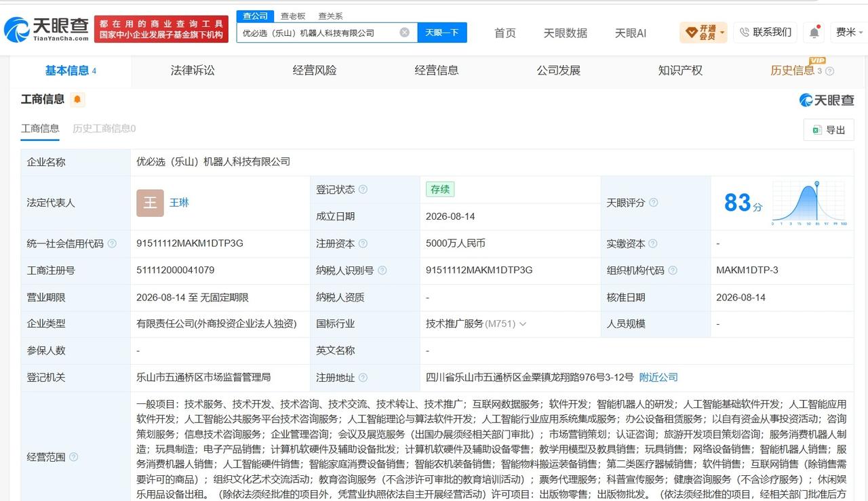Click help icon next to 登记状态
Viewport: 868px width, 501px height.
point(363,190)
